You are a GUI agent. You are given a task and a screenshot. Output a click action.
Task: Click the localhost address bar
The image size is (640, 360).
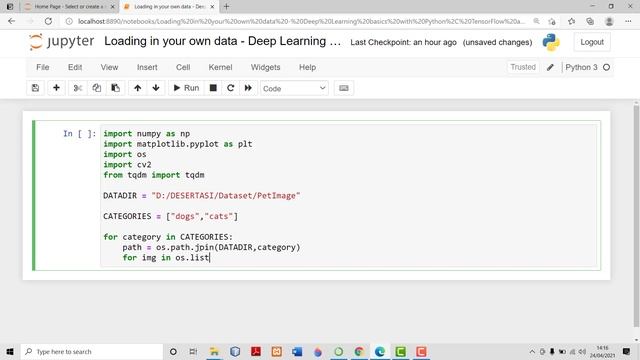(x=300, y=21)
